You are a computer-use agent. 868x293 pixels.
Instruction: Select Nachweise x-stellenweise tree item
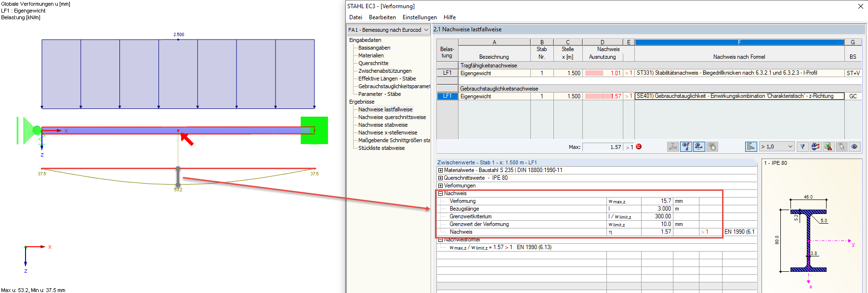pyautogui.click(x=388, y=133)
